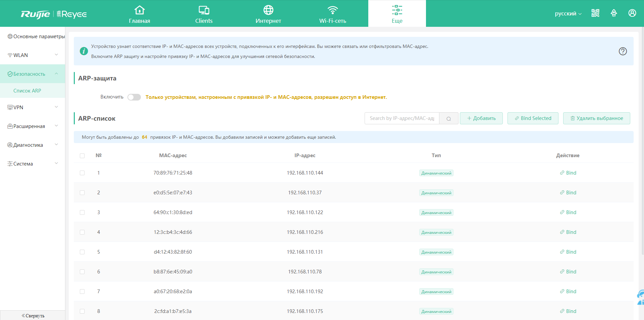The width and height of the screenshot is (644, 320).
Task: Open the русский language dropdown
Action: (x=568, y=14)
